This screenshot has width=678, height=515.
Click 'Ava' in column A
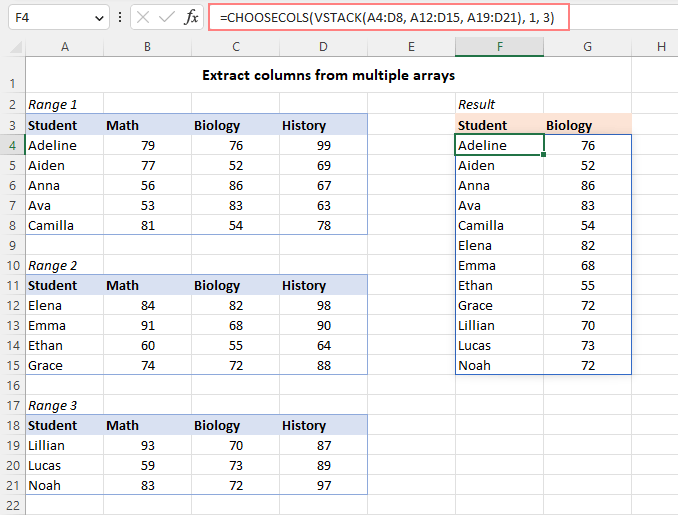pos(64,205)
